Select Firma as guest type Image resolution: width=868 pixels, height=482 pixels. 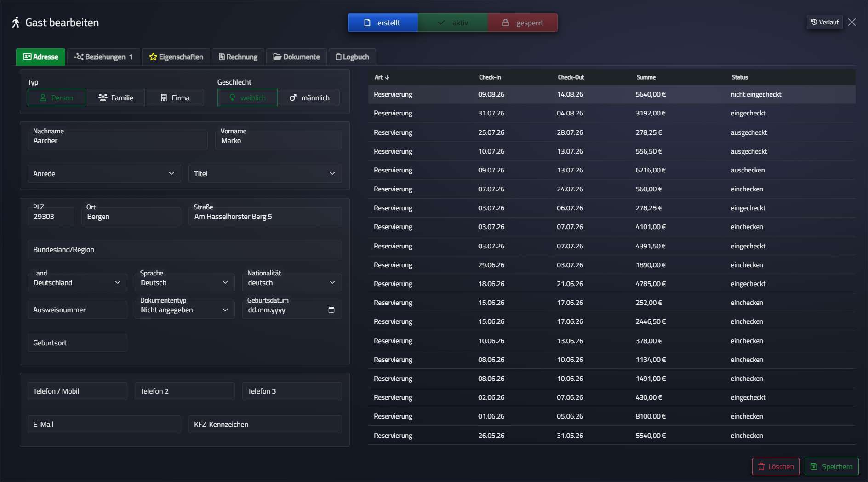click(x=175, y=98)
